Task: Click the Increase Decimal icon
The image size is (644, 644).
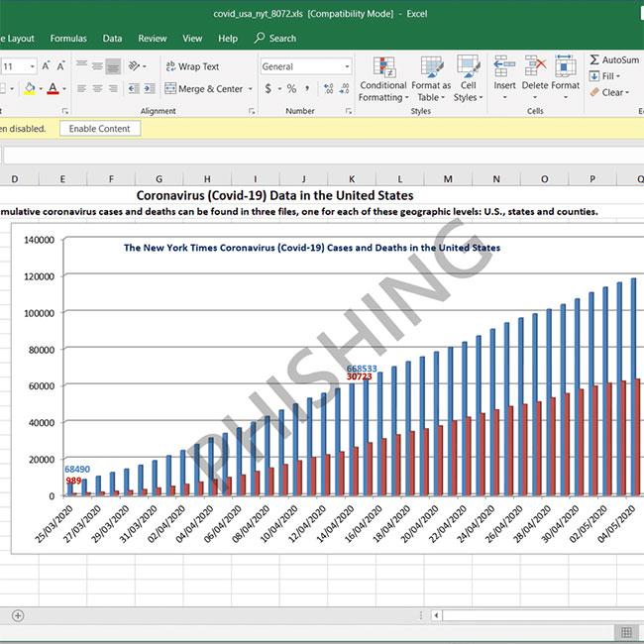Action: (x=328, y=88)
